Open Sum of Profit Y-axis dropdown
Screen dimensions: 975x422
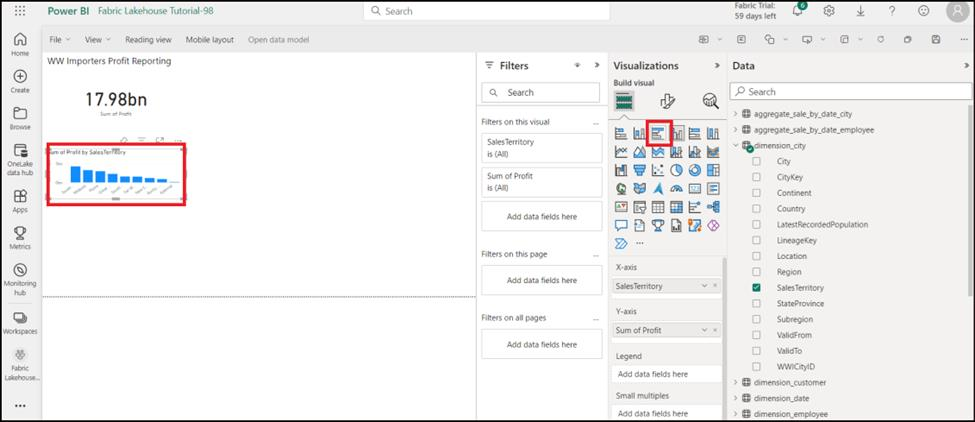coord(704,330)
